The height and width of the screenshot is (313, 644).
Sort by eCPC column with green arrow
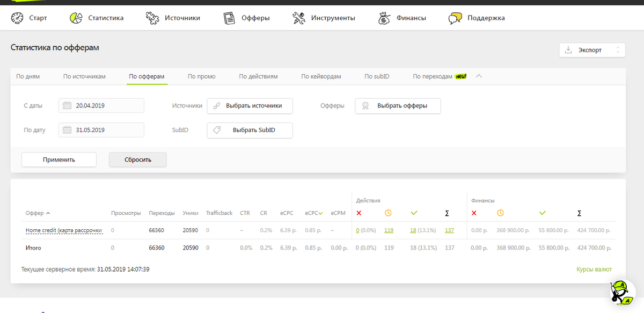coord(314,213)
